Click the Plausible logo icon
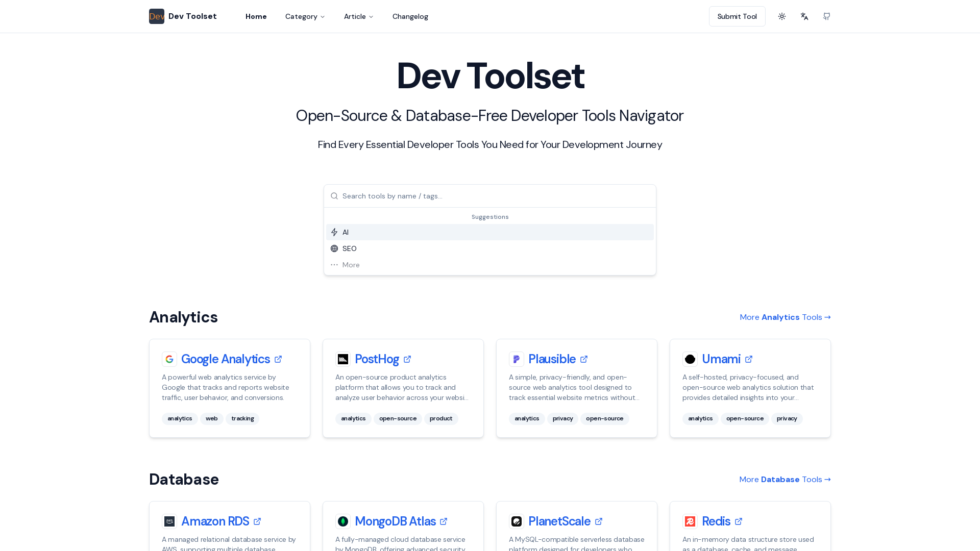980x551 pixels. [x=517, y=359]
